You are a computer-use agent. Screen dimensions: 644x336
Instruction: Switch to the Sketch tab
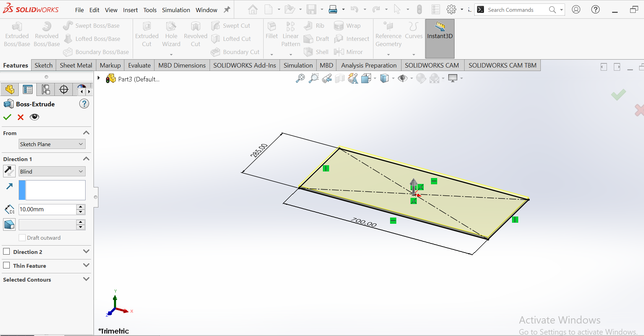pos(44,65)
